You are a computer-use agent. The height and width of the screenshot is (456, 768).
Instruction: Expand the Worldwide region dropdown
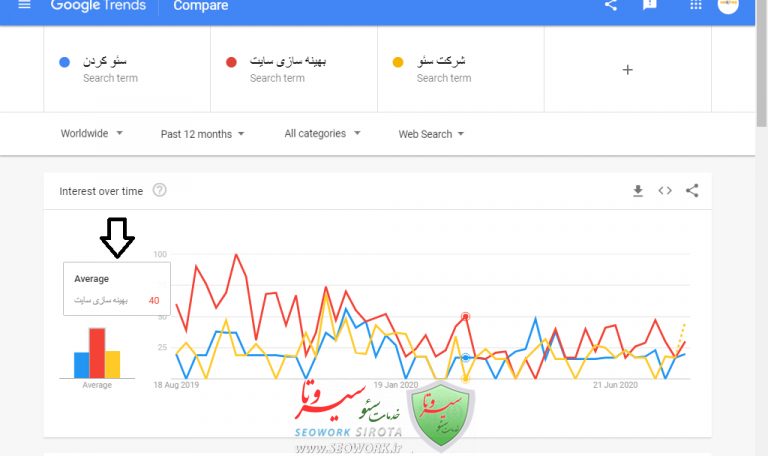coord(91,134)
